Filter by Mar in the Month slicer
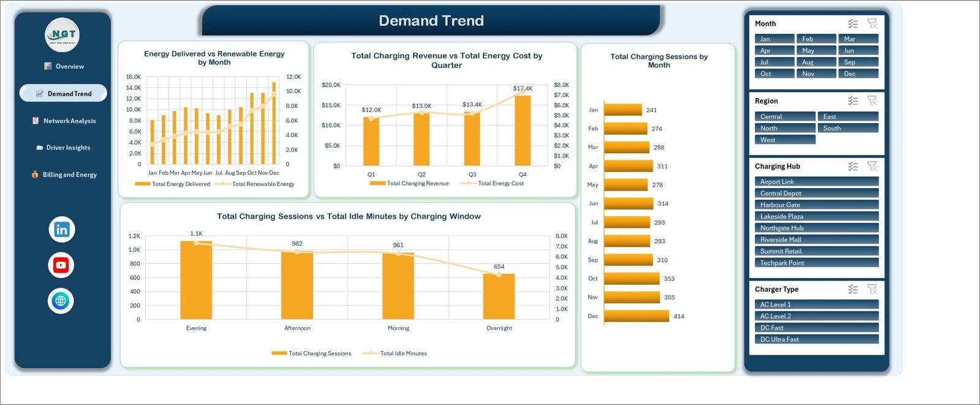 coord(858,39)
